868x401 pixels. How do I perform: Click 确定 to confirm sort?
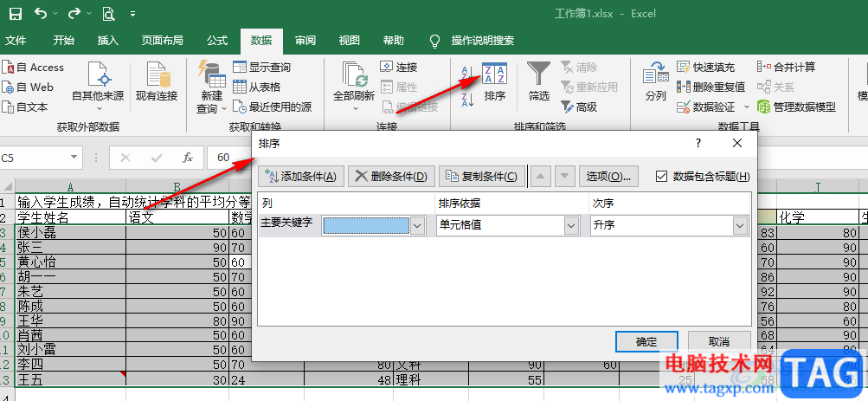point(646,341)
